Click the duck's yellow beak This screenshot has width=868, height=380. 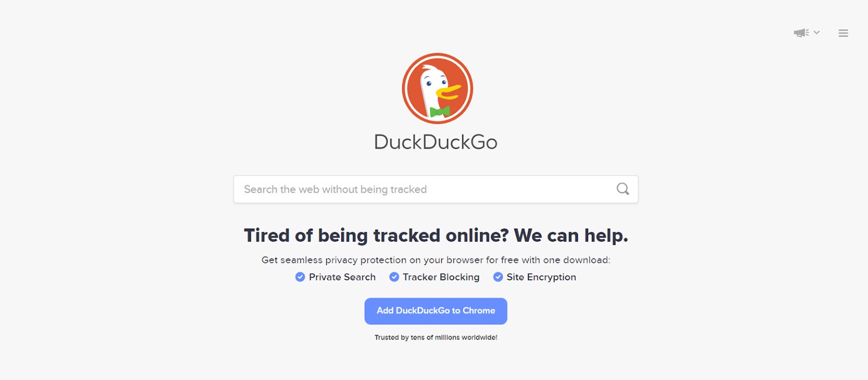pyautogui.click(x=449, y=92)
